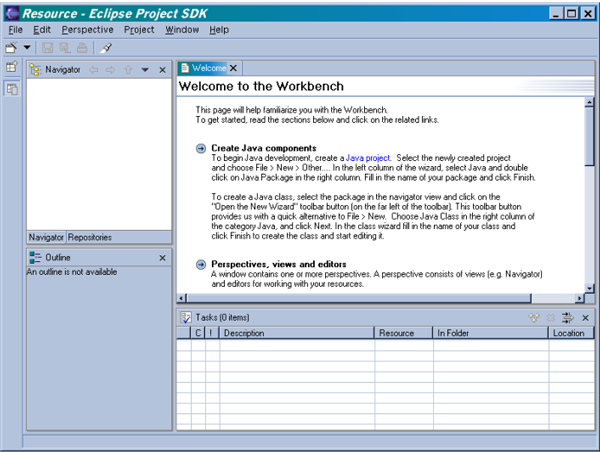Click the Description column header in Tasks
Viewport: 600px width, 452px height.
pos(244,333)
